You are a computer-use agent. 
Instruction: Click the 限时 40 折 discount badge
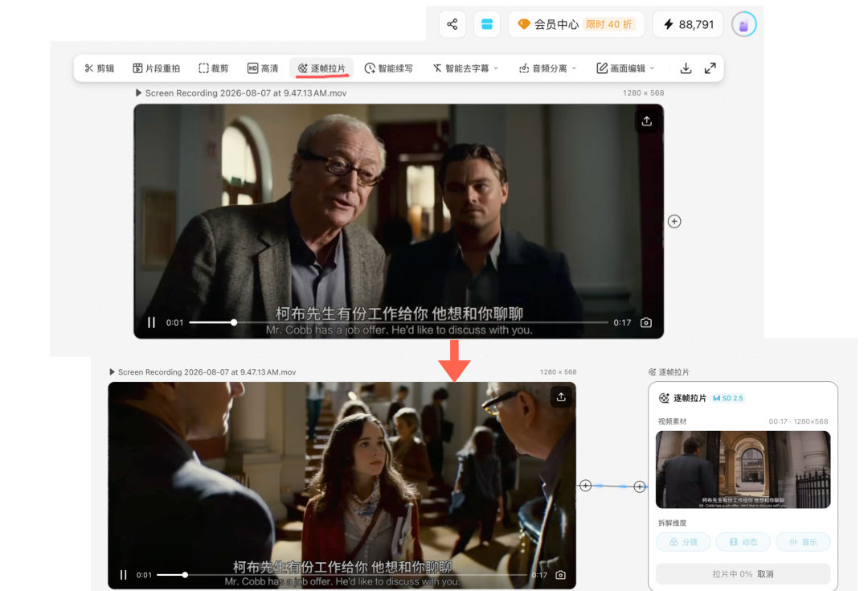[609, 24]
